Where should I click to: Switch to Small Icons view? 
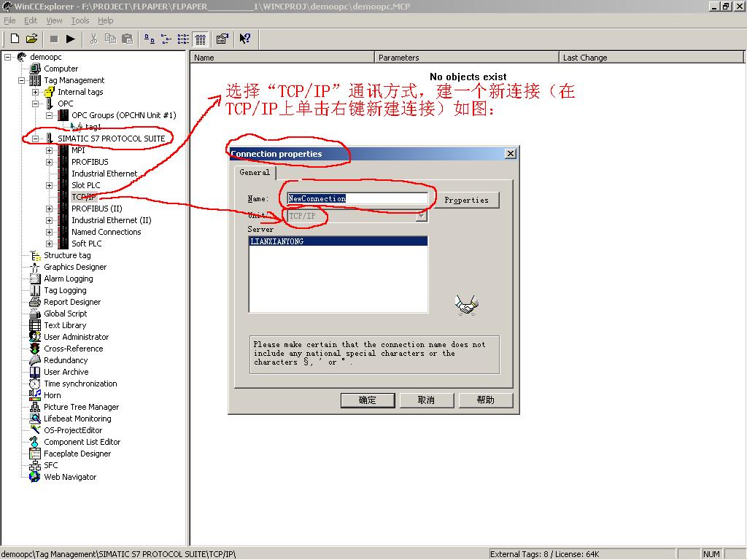click(166, 39)
